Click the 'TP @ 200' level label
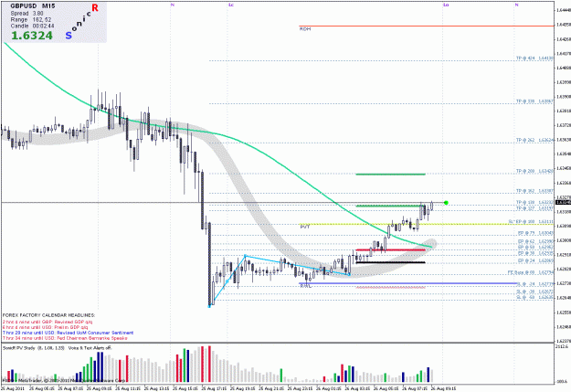 (x=534, y=171)
